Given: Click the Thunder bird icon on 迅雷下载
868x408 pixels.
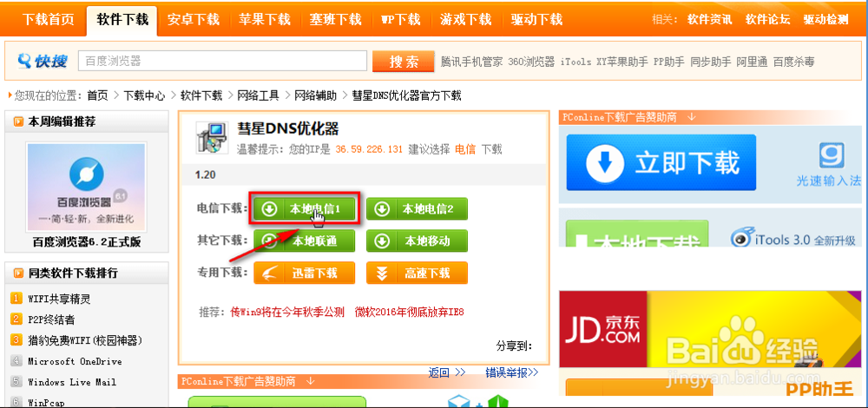Looking at the screenshot, I should 270,273.
